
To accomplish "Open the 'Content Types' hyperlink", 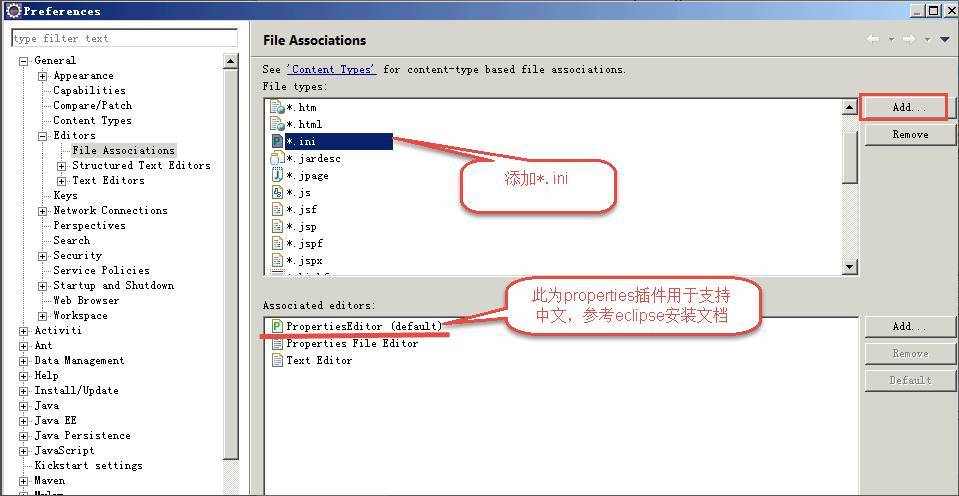I will pos(331,70).
